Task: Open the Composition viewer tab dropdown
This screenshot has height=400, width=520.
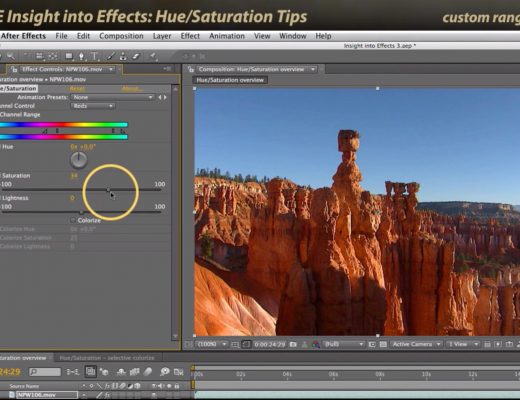Action: pos(313,69)
